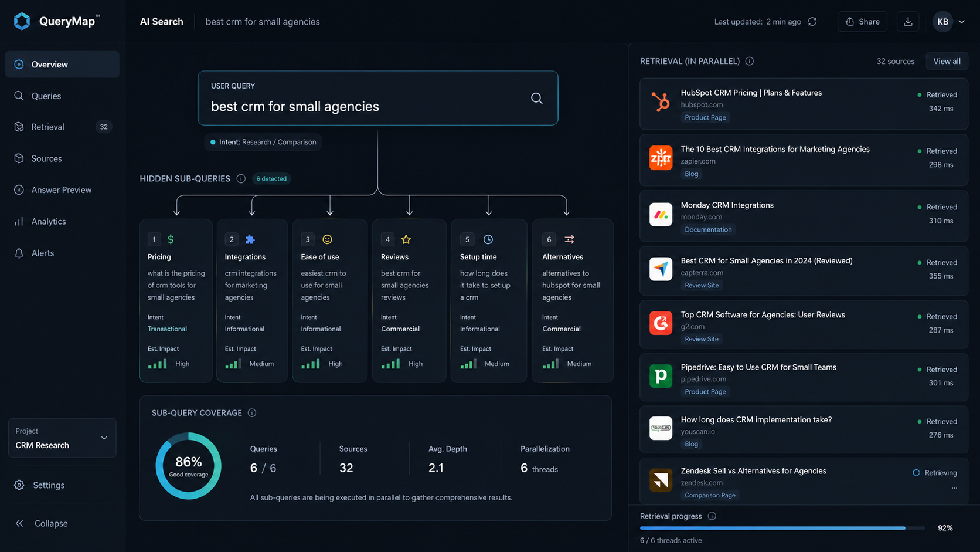This screenshot has height=552, width=980.
Task: Click the Monday logo icon
Action: click(x=661, y=215)
